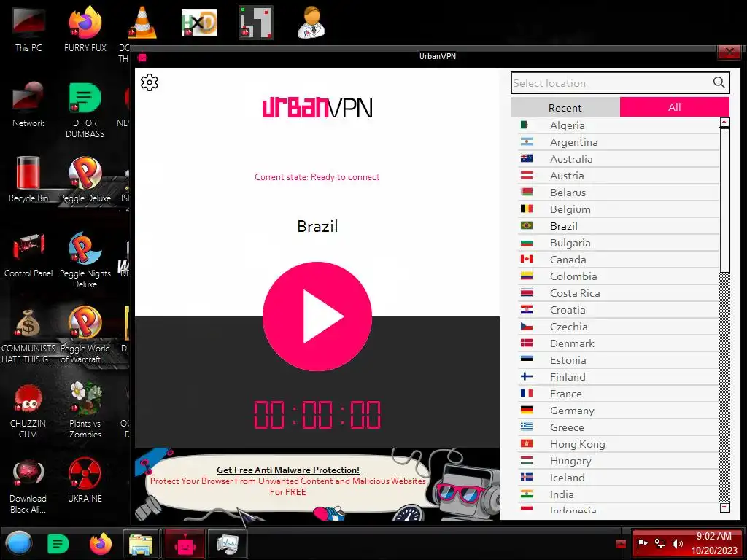The width and height of the screenshot is (747, 560).
Task: Launch CHUZZIN CUM desktop shortcut
Action: tap(28, 411)
